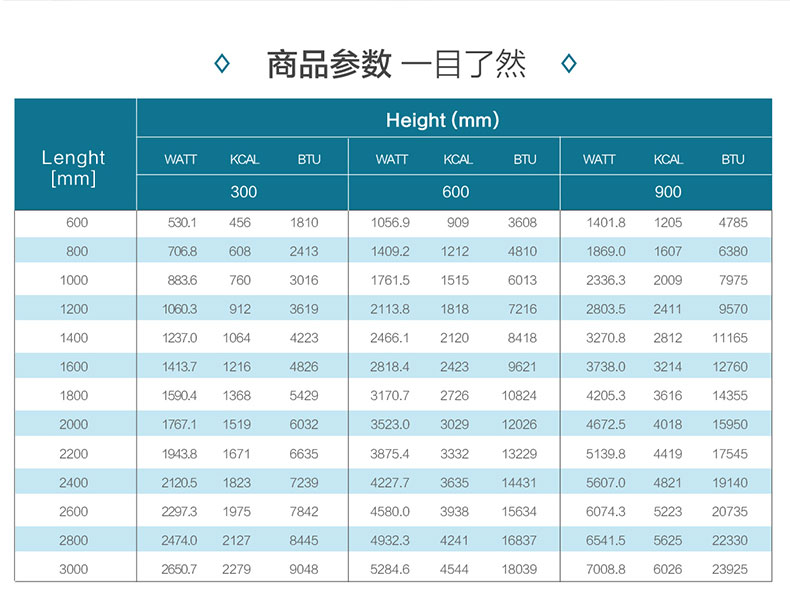Click length row label '2200'
The image size is (790, 606).
[74, 454]
